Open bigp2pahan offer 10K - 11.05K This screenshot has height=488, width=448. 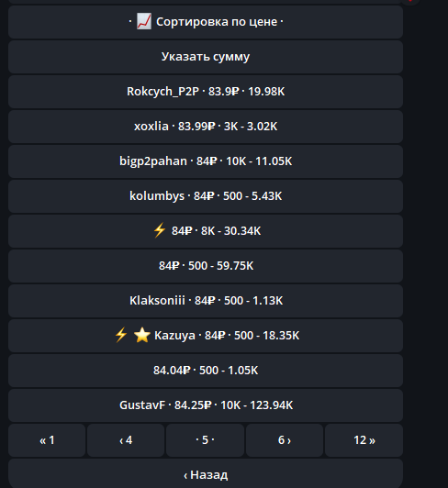coord(206,161)
